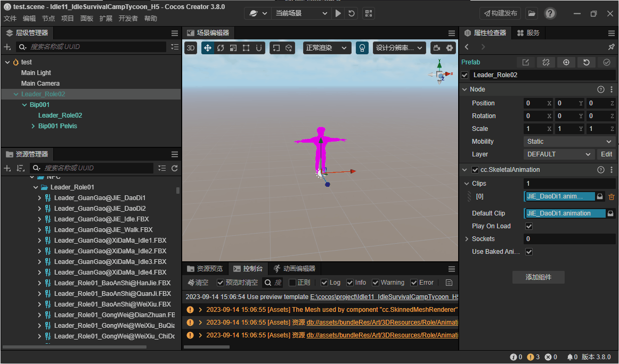
Task: Toggle the Warning filter checkbox
Action: (376, 283)
